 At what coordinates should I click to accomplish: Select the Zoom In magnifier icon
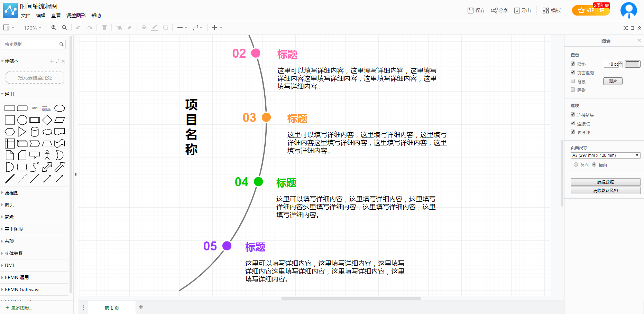click(54, 28)
